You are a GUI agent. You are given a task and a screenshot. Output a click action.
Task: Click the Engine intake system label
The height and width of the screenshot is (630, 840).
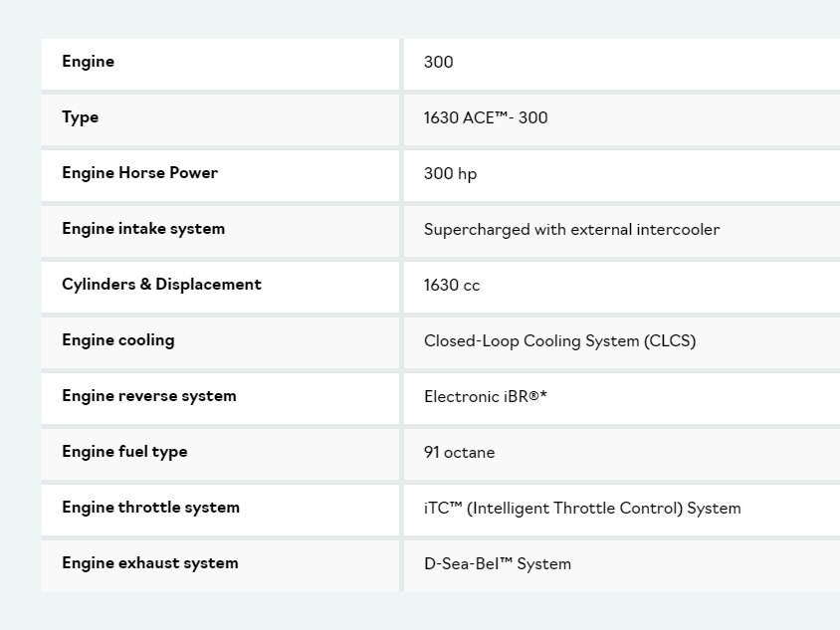click(x=143, y=229)
